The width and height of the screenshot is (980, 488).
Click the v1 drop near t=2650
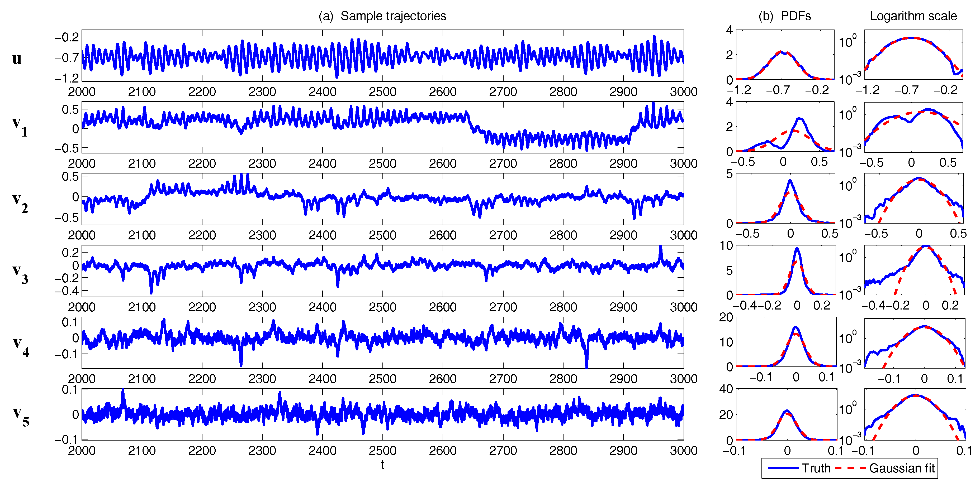click(x=471, y=124)
